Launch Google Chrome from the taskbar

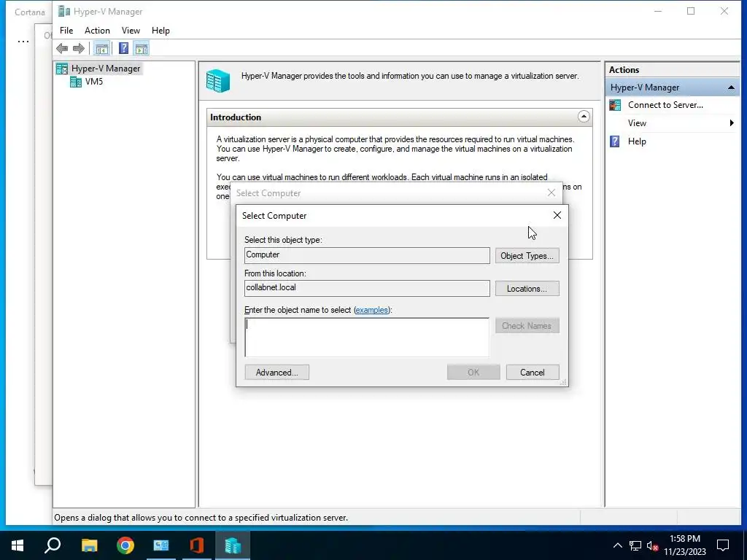125,545
